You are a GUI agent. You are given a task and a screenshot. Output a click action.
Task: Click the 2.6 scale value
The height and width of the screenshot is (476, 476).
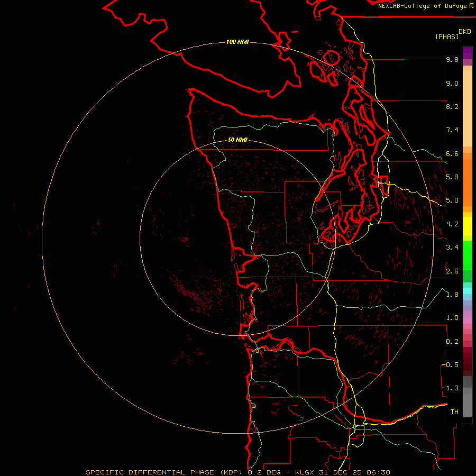(452, 271)
